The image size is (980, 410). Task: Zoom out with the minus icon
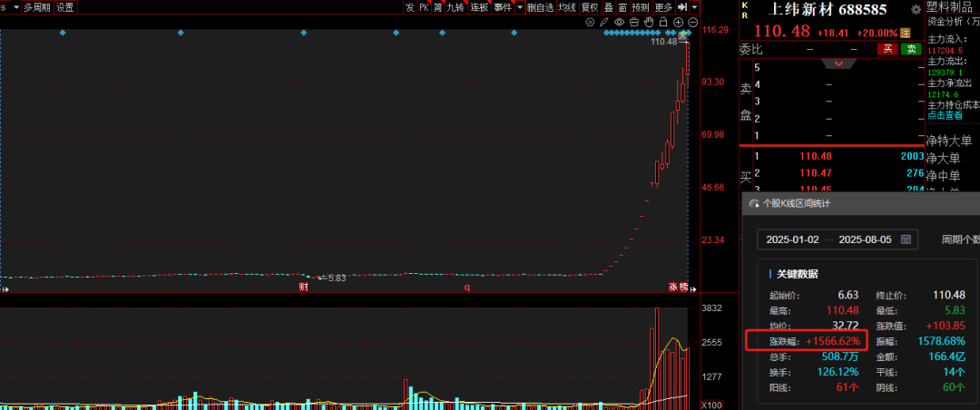coord(692,22)
